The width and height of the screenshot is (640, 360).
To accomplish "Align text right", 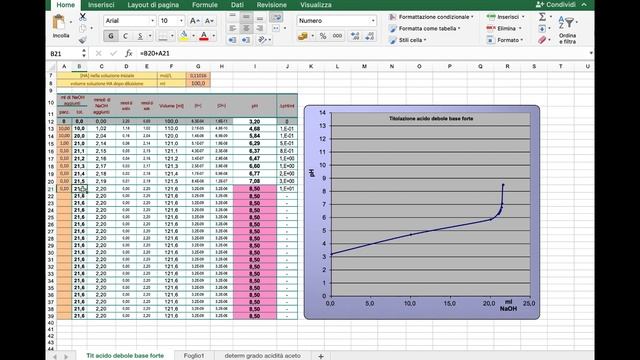I will [260, 28].
